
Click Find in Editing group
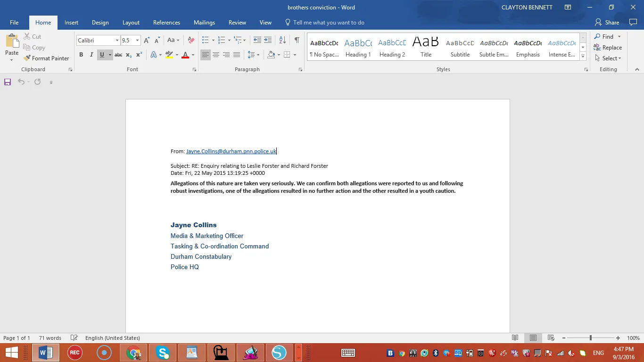point(604,36)
